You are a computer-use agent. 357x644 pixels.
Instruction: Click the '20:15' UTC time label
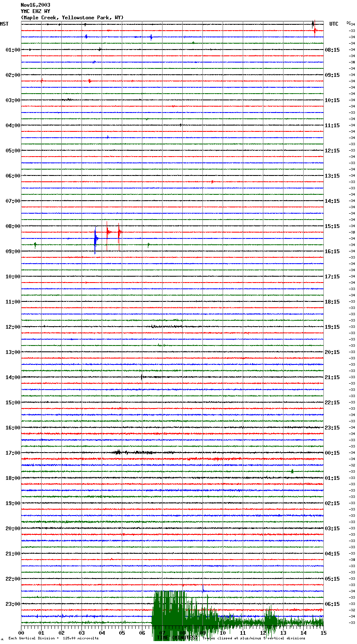(332, 352)
